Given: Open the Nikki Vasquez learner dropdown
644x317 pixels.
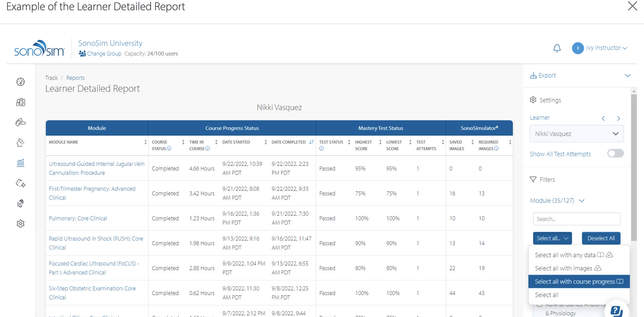Looking at the screenshot, I should [x=576, y=134].
